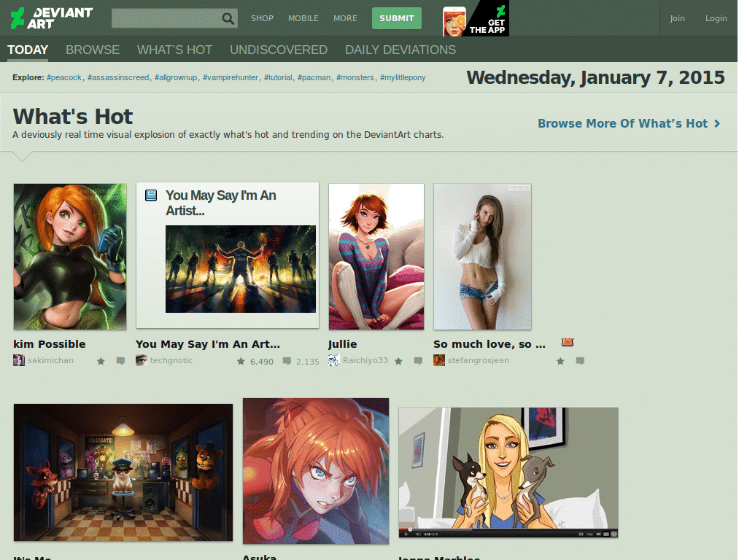747x560 pixels.
Task: Switch to the TODAY tab
Action: pos(28,50)
